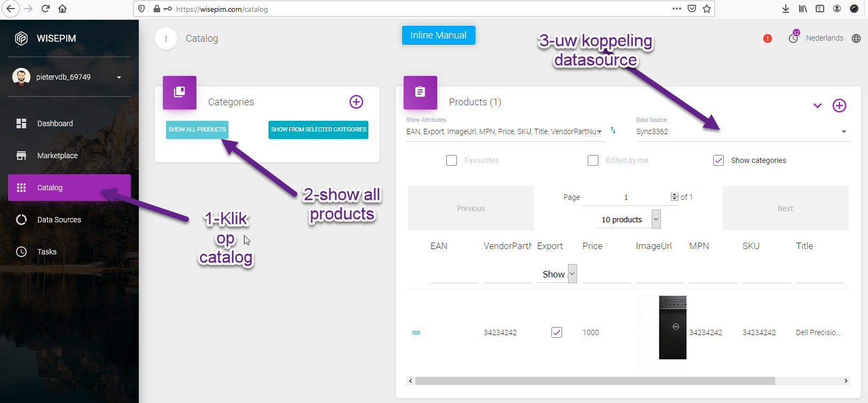Click the browser sidebar toggle icon

[820, 9]
